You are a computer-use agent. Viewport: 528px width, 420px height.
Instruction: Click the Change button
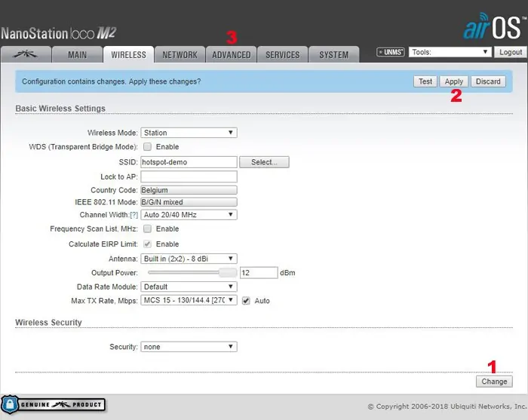[x=494, y=382]
